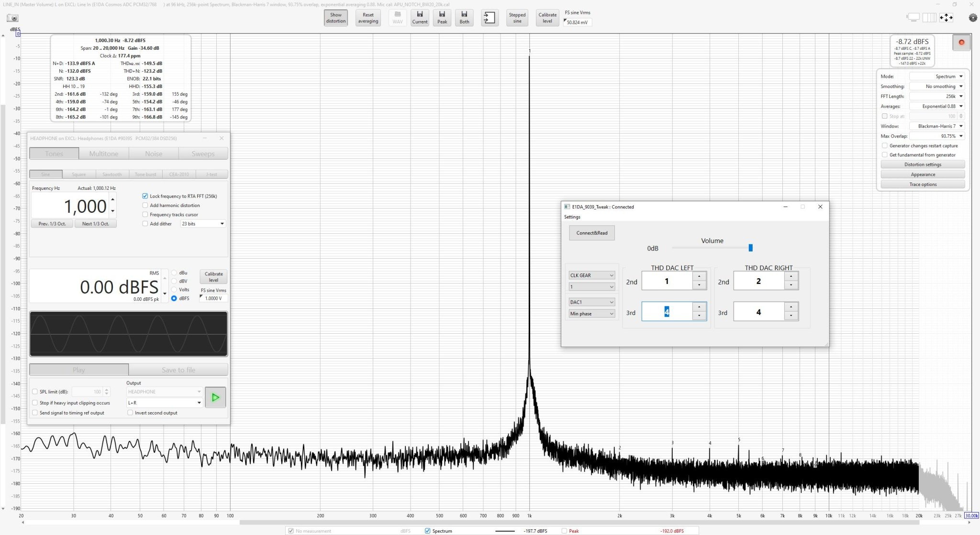Open settings gear icon at top right
The width and height of the screenshot is (980, 535).
[973, 18]
